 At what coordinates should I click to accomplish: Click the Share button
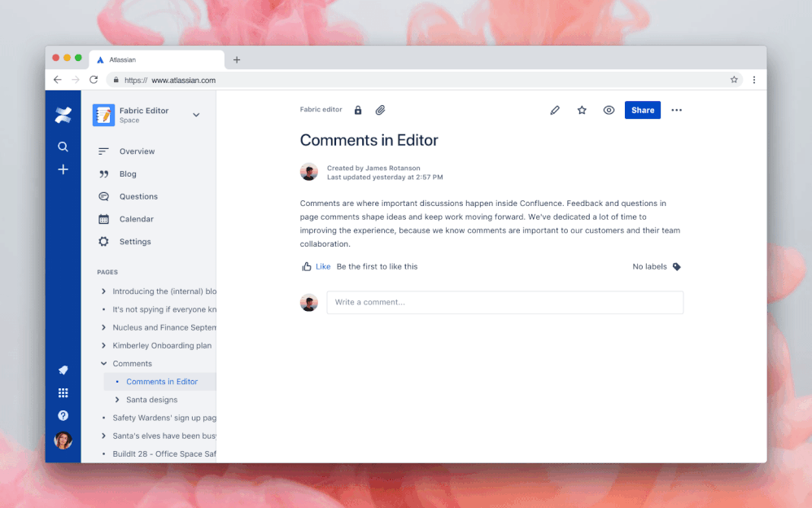pos(643,109)
